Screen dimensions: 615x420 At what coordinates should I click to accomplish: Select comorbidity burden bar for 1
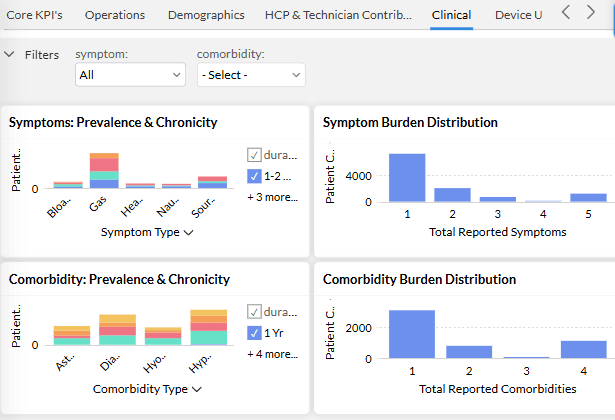click(x=412, y=334)
